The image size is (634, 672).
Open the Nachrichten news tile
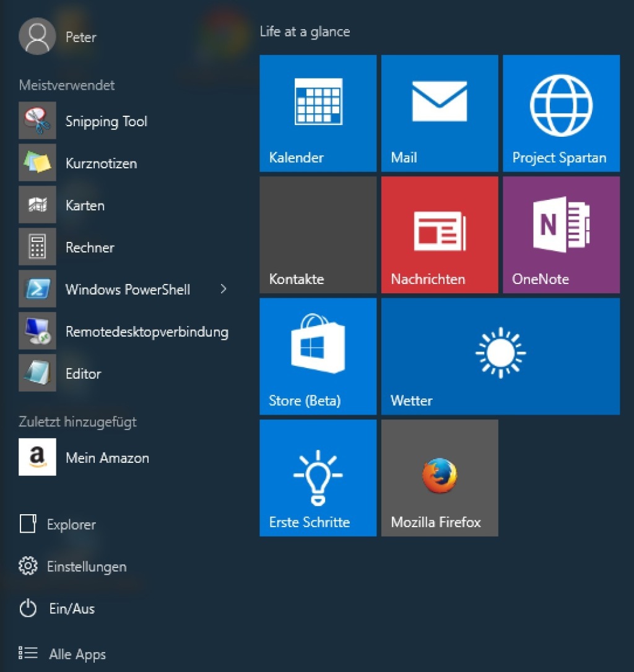(x=440, y=235)
